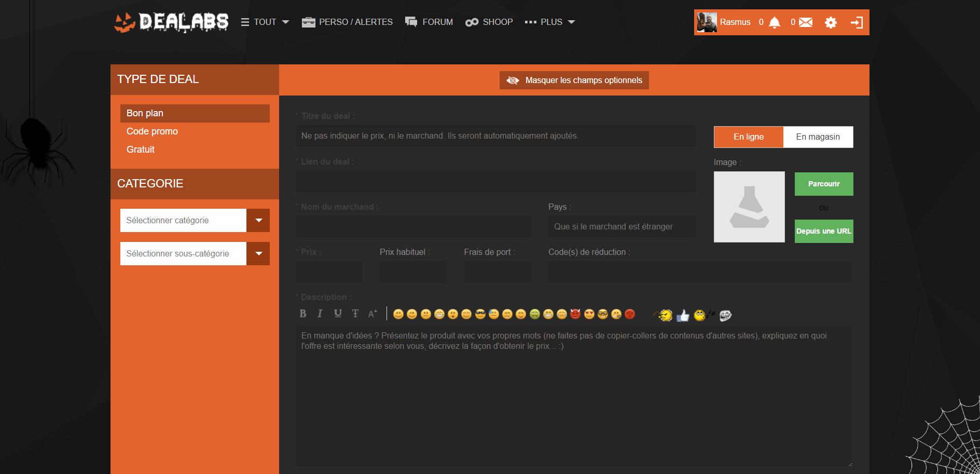Insert the whistling music notes emoji

[x=704, y=315]
